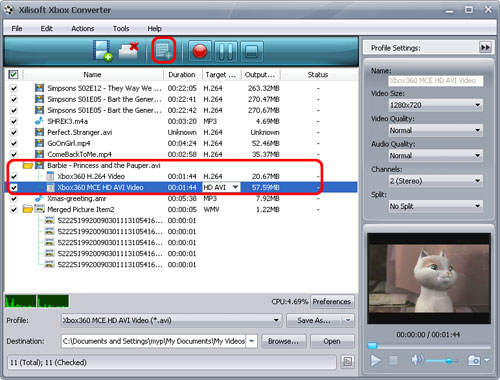The image size is (500, 380).
Task: Open the snapshot options arrow beside the camera
Action: point(487,360)
